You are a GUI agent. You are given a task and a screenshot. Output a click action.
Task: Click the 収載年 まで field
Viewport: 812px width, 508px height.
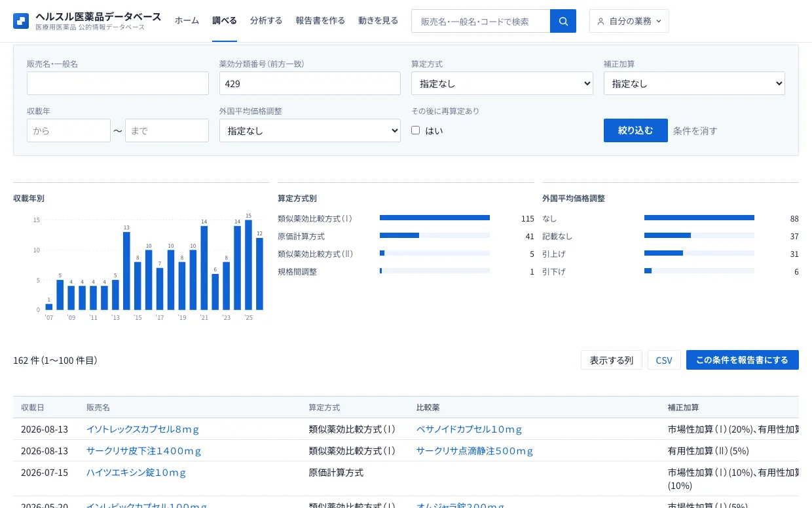(167, 130)
